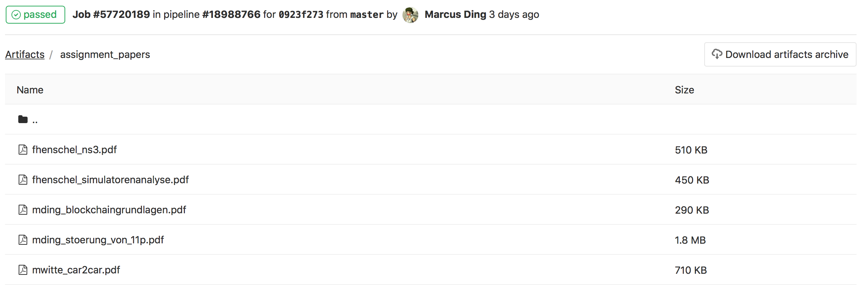Navigate up via the '..' entry
Image resolution: width=868 pixels, height=287 pixels.
(x=35, y=120)
